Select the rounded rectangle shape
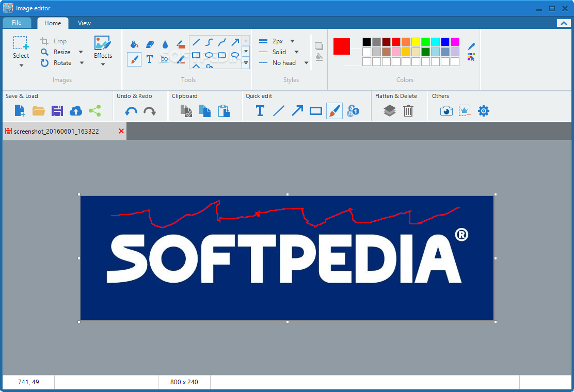574x392 pixels. tap(222, 55)
